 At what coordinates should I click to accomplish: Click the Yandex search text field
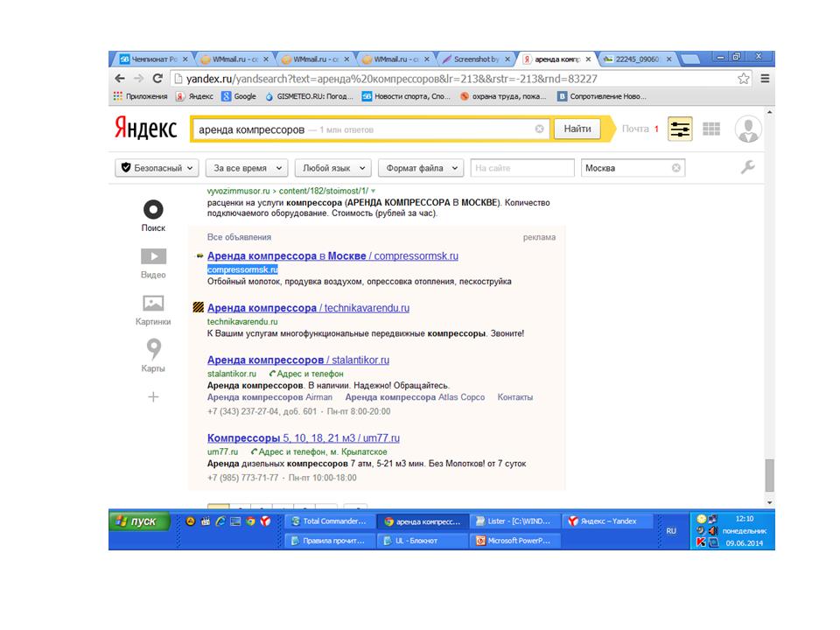click(x=370, y=129)
